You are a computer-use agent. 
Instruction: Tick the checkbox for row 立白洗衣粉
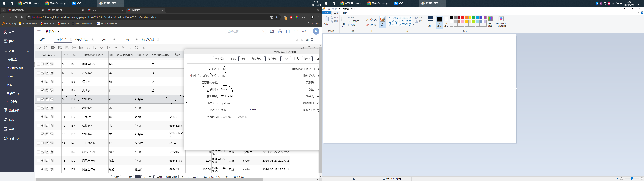point(39,143)
